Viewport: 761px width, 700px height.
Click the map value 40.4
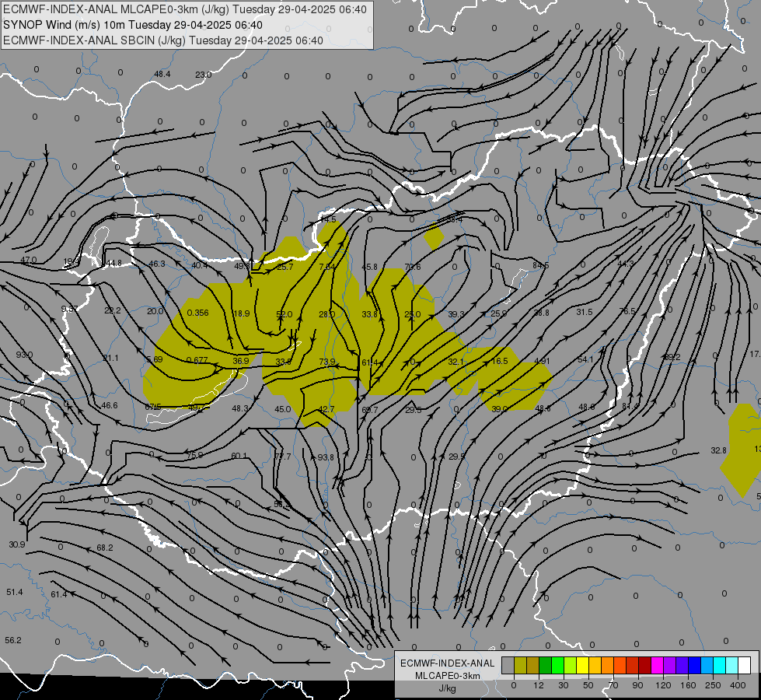point(200,265)
